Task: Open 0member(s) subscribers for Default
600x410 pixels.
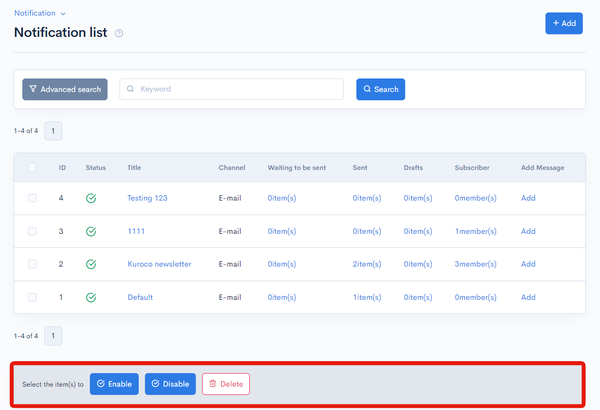Action: pyautogui.click(x=476, y=297)
